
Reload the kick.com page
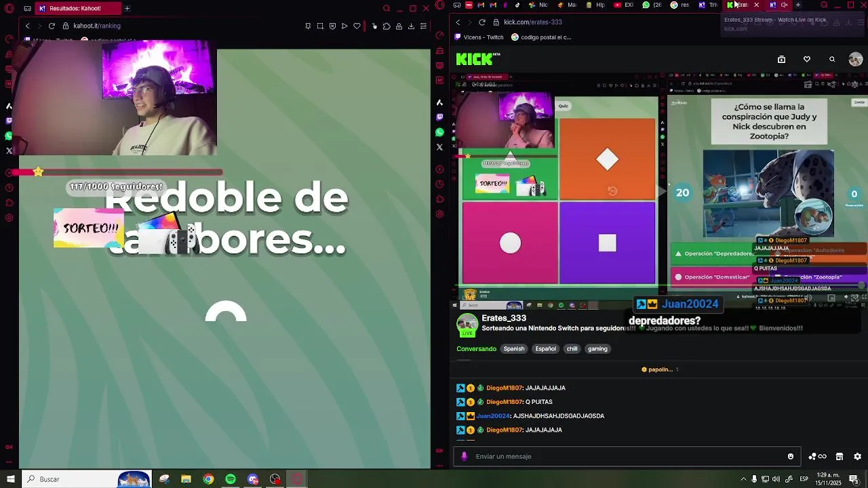pyautogui.click(x=482, y=22)
